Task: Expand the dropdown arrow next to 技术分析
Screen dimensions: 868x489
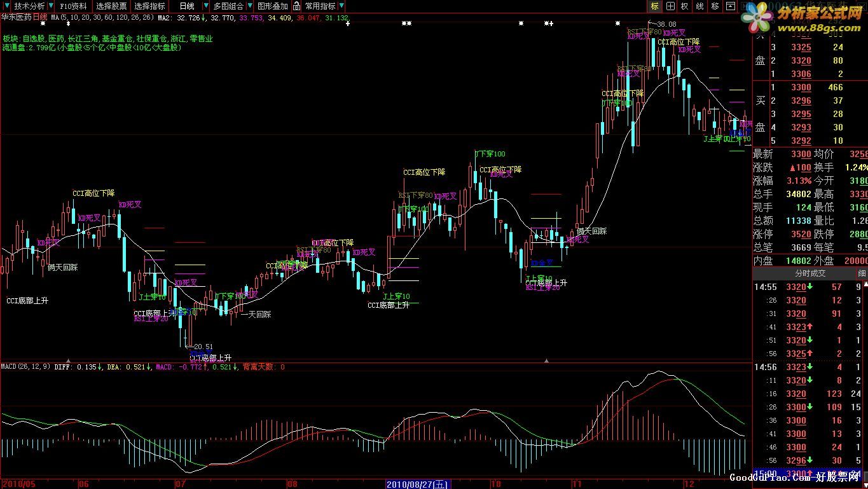Action: coord(50,6)
